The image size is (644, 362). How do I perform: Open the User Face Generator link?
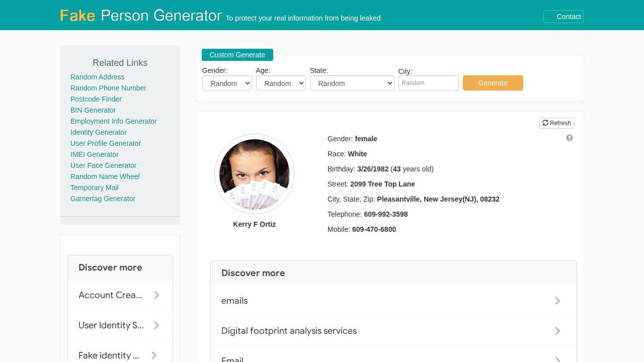tap(103, 165)
